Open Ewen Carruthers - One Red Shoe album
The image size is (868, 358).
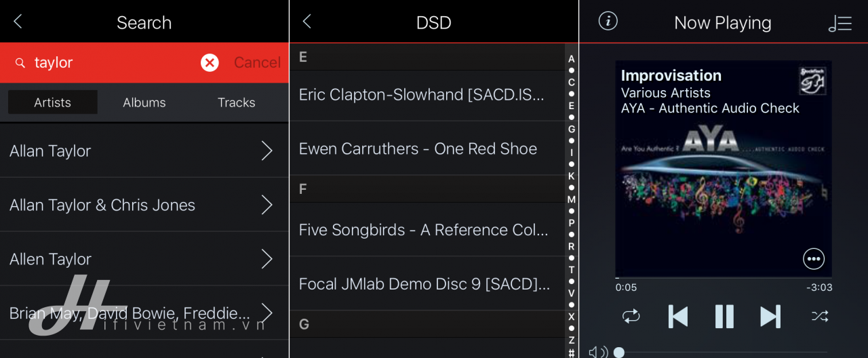pos(427,148)
